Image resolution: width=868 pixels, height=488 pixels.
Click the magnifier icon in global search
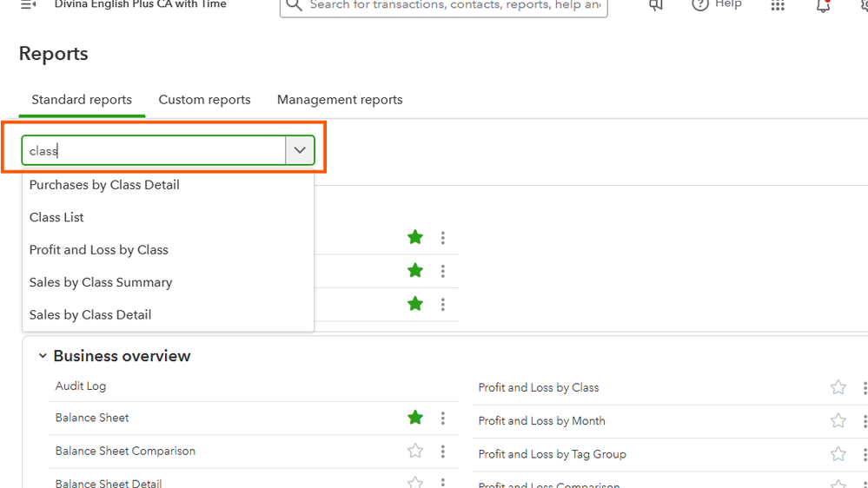[x=295, y=5]
